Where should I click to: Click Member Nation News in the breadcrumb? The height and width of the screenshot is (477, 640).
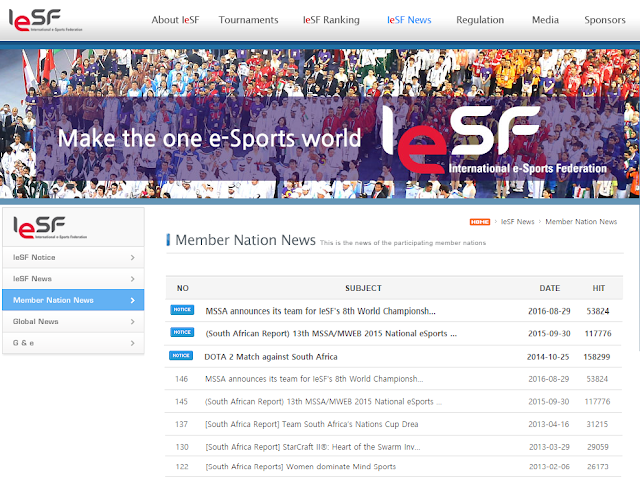tap(581, 222)
